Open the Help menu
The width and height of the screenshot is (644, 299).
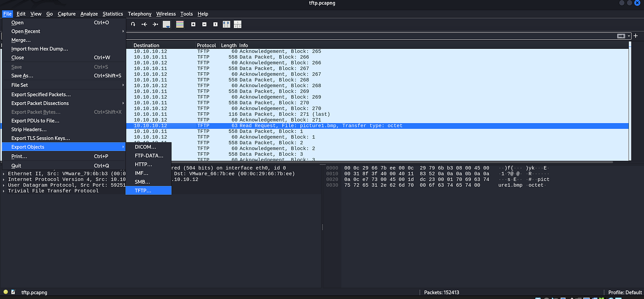(x=203, y=14)
